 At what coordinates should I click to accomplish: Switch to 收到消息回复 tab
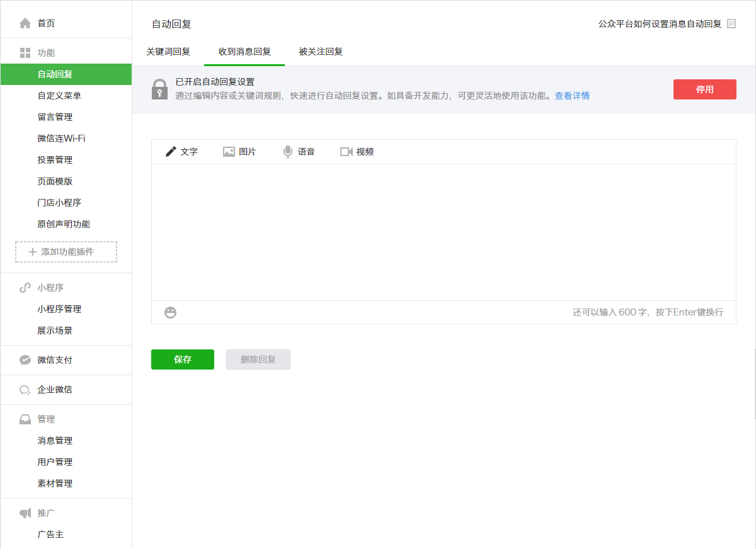pos(244,52)
